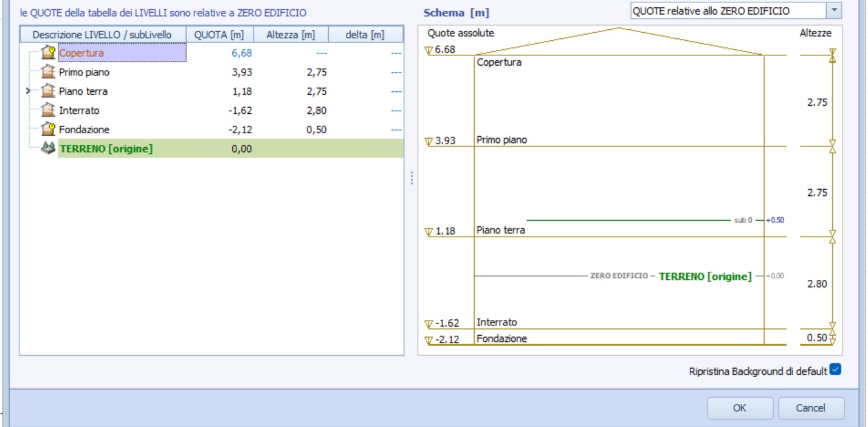Confirm the dialog with OK
The image size is (868, 427).
tap(740, 408)
